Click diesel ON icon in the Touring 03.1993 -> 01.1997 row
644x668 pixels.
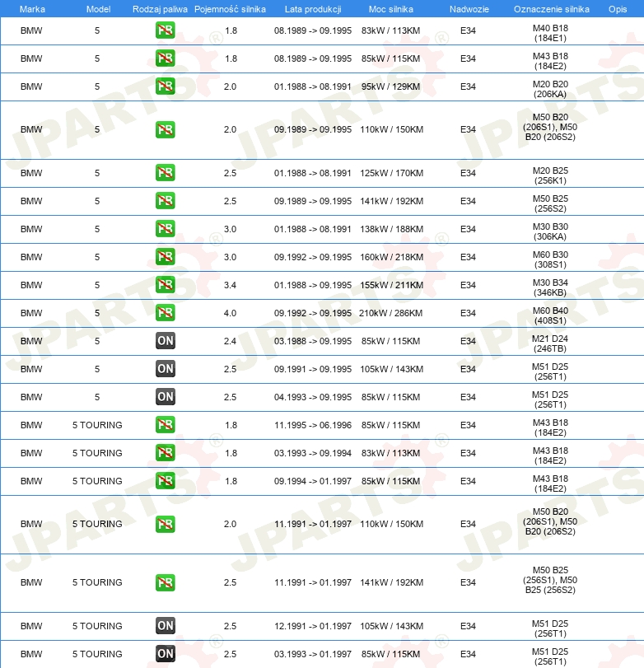[166, 654]
